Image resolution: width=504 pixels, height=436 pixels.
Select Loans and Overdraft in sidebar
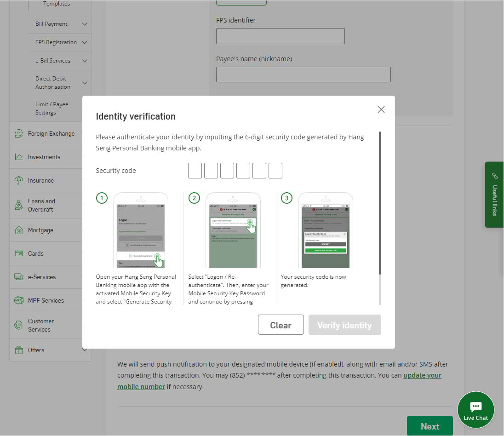click(41, 205)
